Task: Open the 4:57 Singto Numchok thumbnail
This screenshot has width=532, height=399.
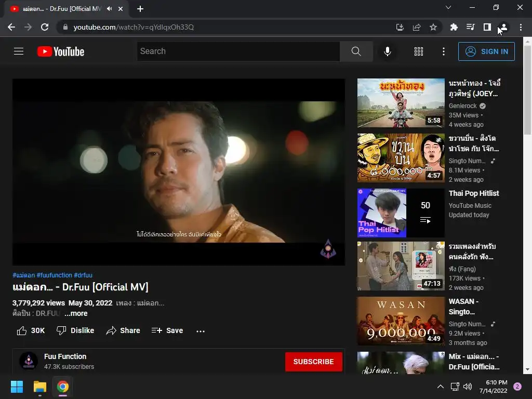Action: 401,158
